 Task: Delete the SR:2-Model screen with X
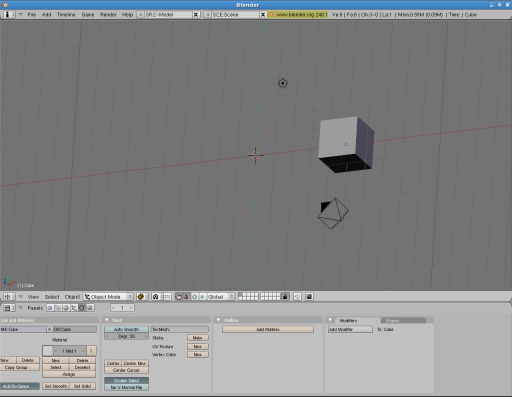[196, 15]
